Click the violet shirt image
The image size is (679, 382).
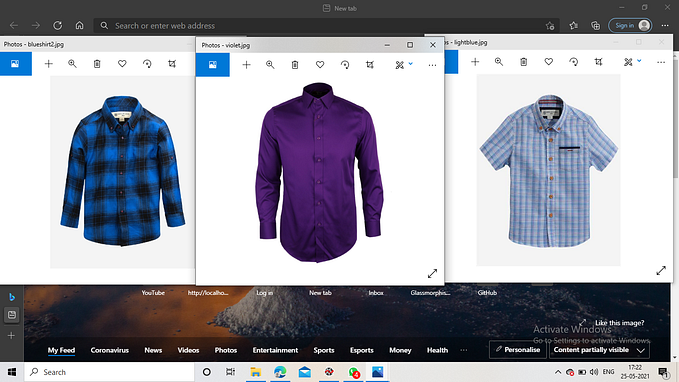(x=319, y=172)
